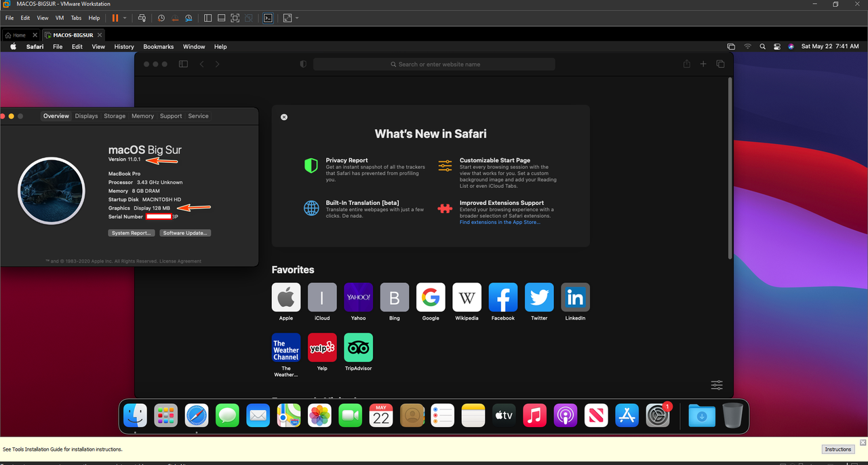Open the Twitter favorite tile
The width and height of the screenshot is (868, 465).
pyautogui.click(x=539, y=297)
